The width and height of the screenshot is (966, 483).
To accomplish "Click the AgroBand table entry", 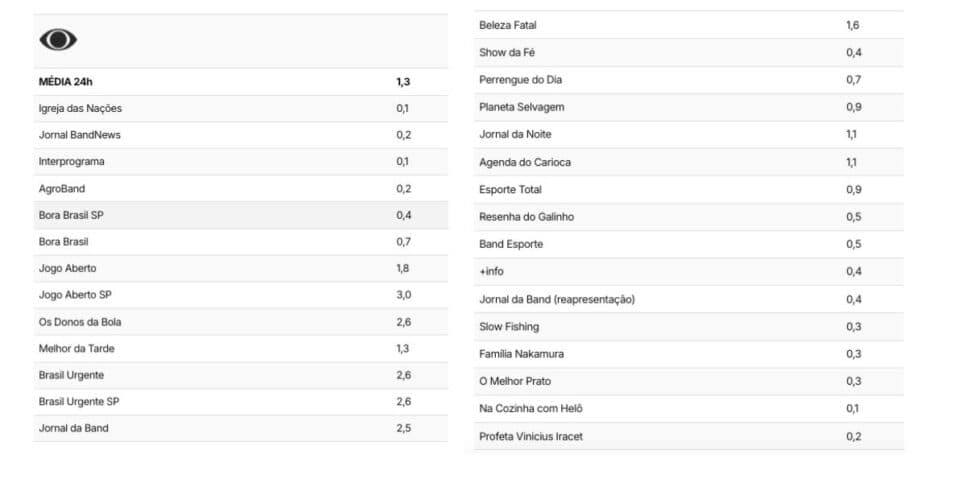I will click(x=241, y=189).
